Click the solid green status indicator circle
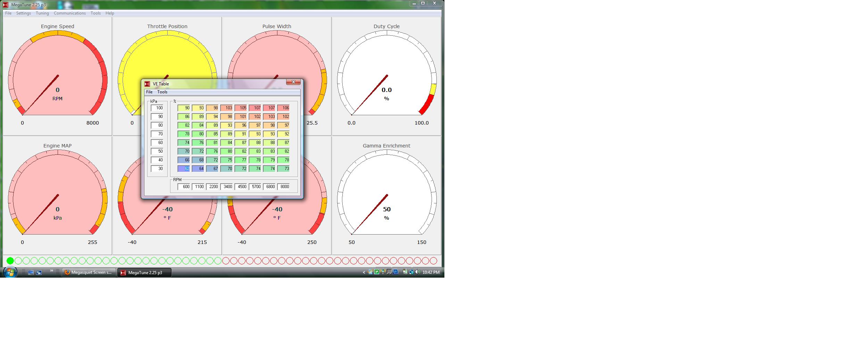The width and height of the screenshot is (868, 347). pos(10,261)
